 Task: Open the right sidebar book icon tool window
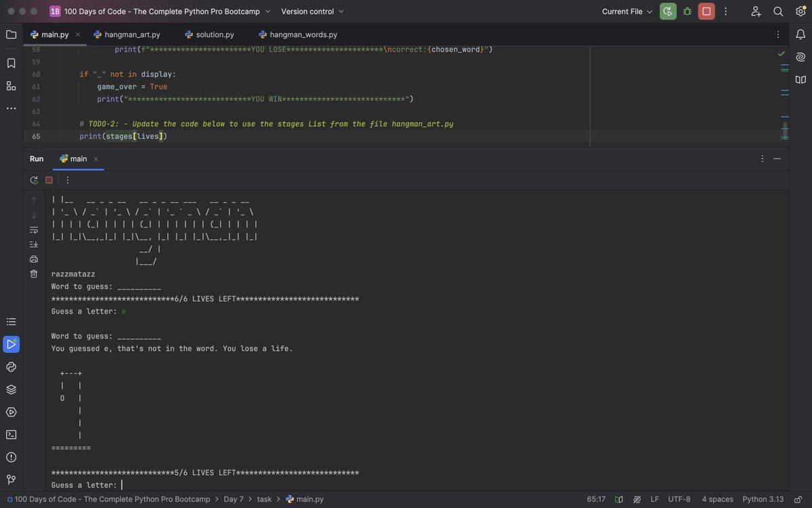800,79
